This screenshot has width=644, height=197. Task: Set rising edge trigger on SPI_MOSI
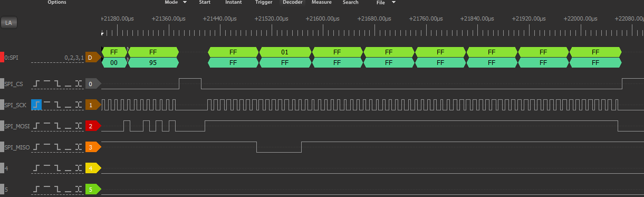point(36,126)
